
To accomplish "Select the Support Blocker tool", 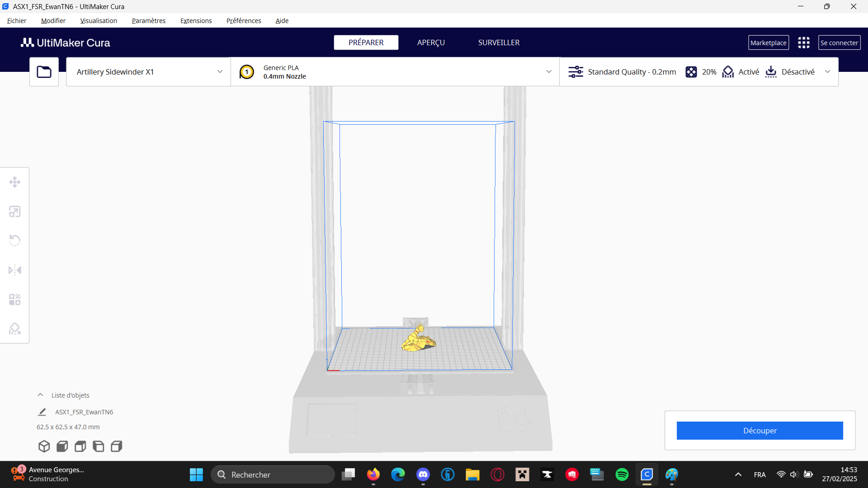I will (14, 328).
